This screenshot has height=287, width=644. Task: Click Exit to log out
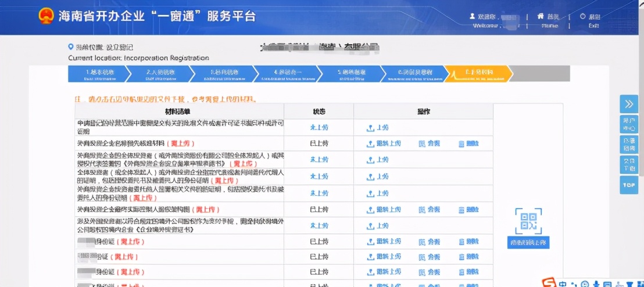coord(590,20)
